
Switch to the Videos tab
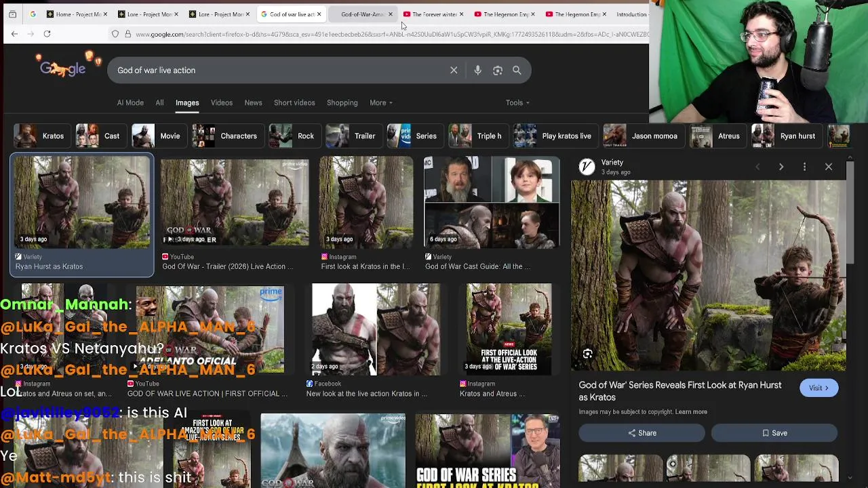coord(222,103)
